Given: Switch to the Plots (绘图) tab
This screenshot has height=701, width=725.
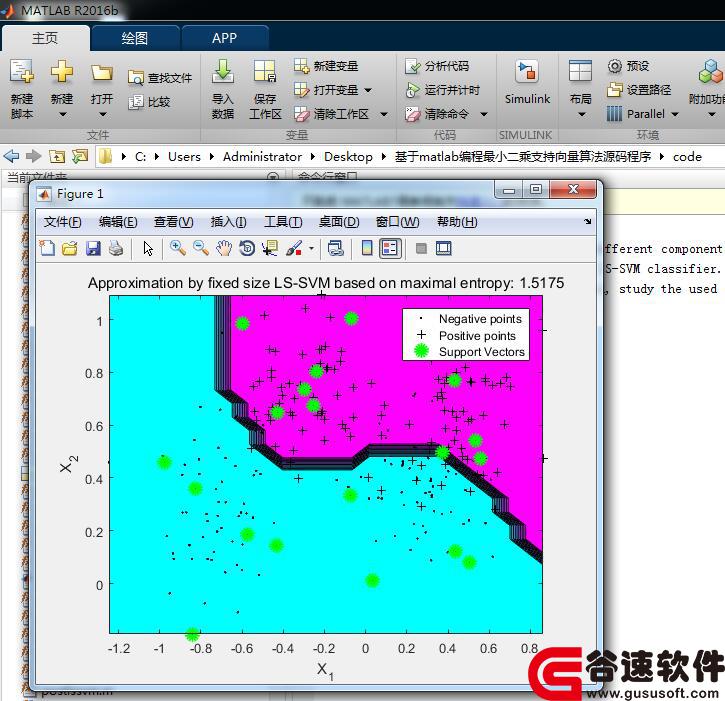Looking at the screenshot, I should point(135,38).
